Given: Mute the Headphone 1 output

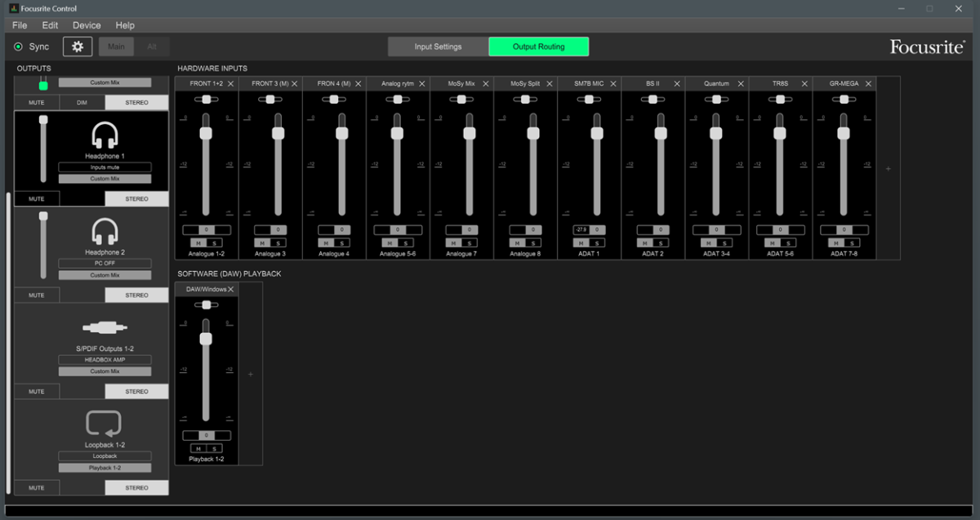Looking at the screenshot, I should pyautogui.click(x=37, y=198).
